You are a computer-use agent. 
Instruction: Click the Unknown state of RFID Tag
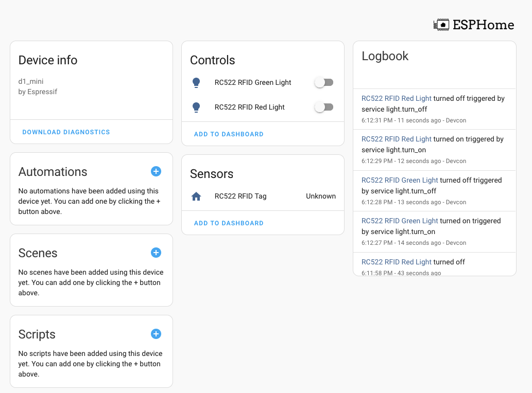click(320, 196)
